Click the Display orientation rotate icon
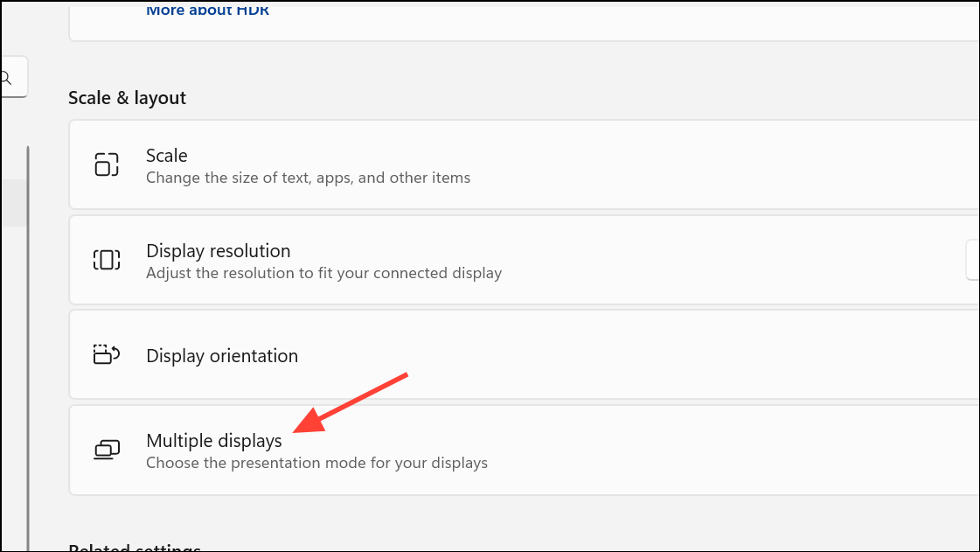Image resolution: width=980 pixels, height=552 pixels. click(106, 355)
